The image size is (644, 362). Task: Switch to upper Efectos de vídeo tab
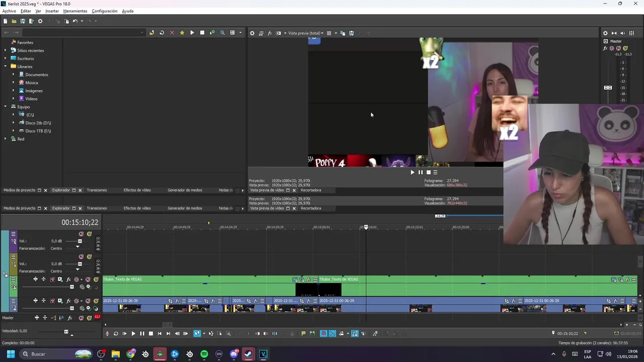pos(137,190)
